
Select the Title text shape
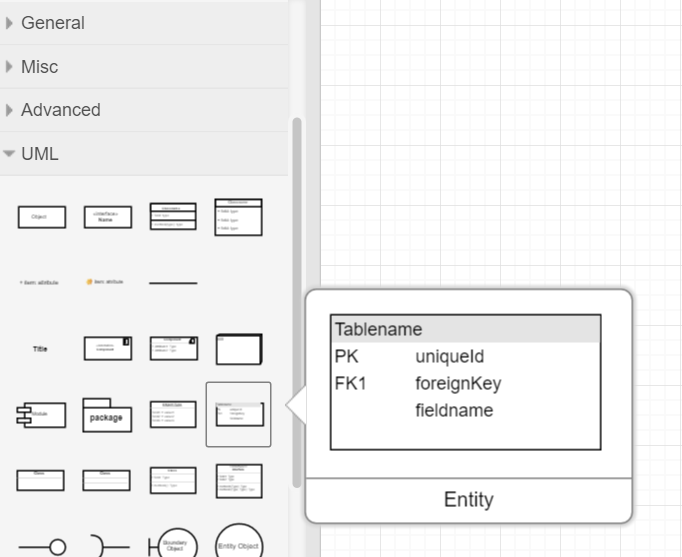(40, 349)
